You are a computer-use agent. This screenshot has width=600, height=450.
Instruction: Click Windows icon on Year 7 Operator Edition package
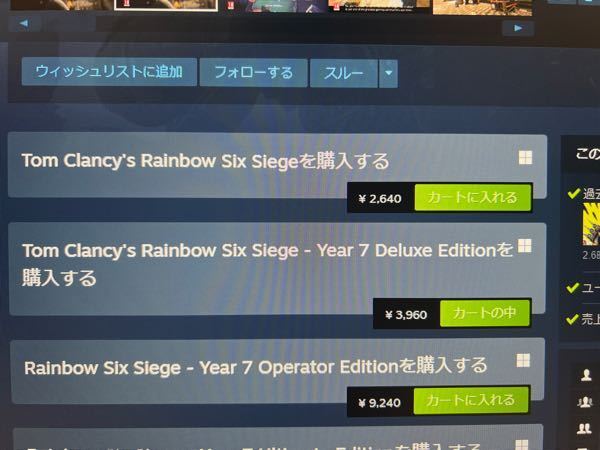pyautogui.click(x=523, y=360)
